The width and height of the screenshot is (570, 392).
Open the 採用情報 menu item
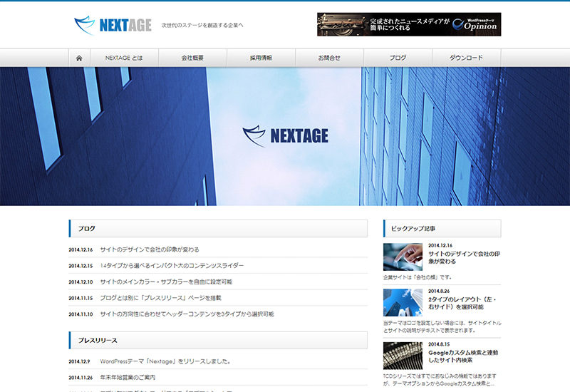click(261, 58)
